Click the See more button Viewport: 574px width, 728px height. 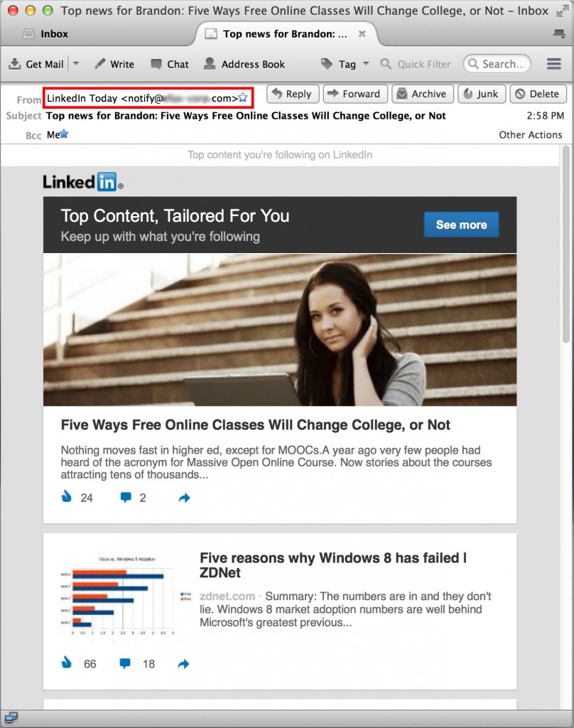[x=461, y=225]
